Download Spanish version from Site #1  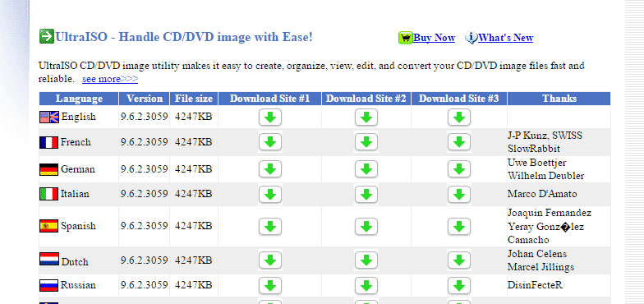269,227
